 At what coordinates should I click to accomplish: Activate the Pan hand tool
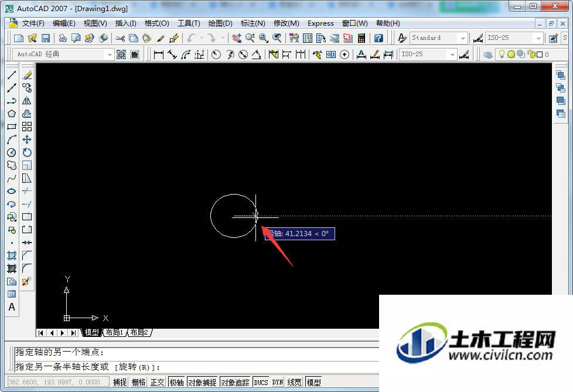(x=237, y=38)
